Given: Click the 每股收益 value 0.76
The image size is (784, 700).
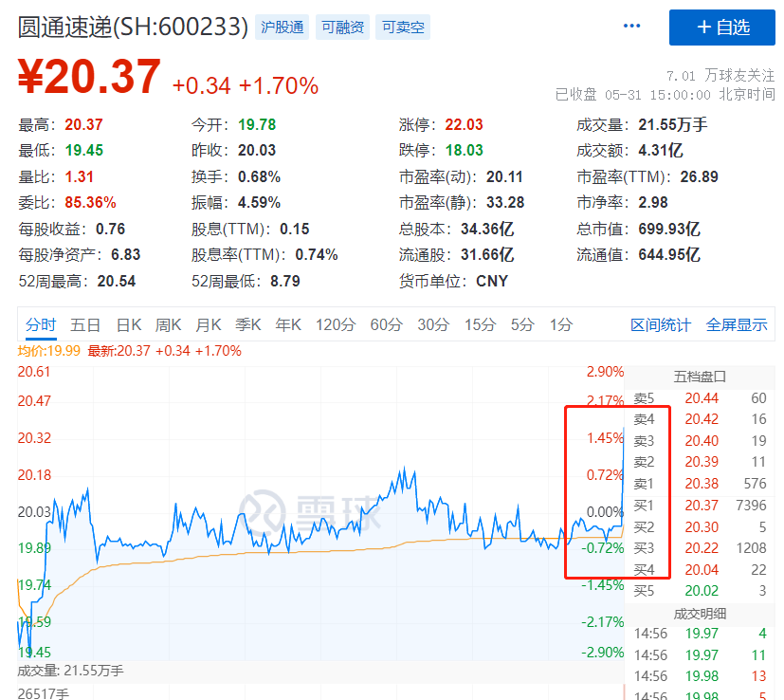Looking at the screenshot, I should 111,230.
